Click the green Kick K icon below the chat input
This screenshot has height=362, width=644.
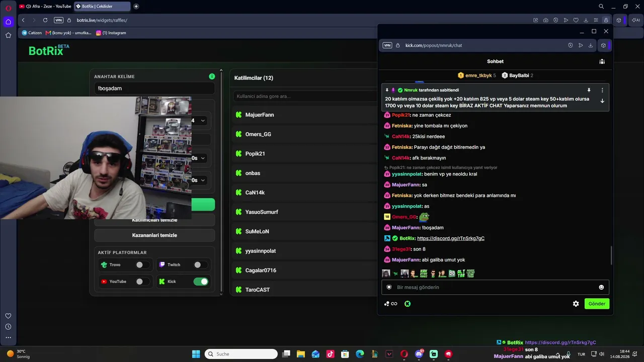[x=408, y=304]
